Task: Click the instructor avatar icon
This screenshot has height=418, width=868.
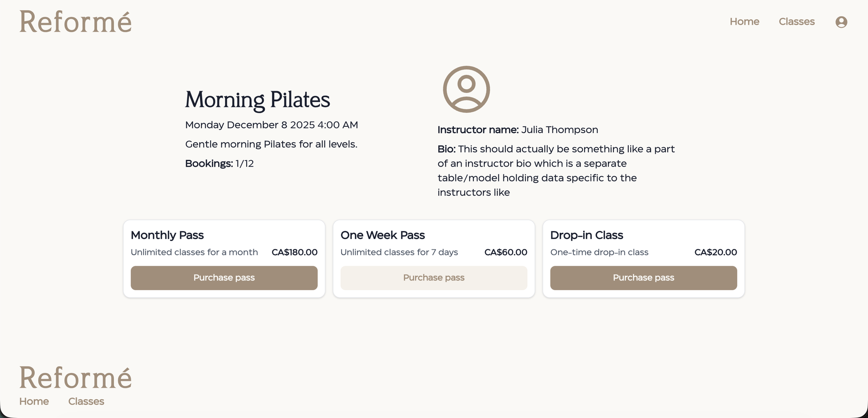Action: [466, 89]
